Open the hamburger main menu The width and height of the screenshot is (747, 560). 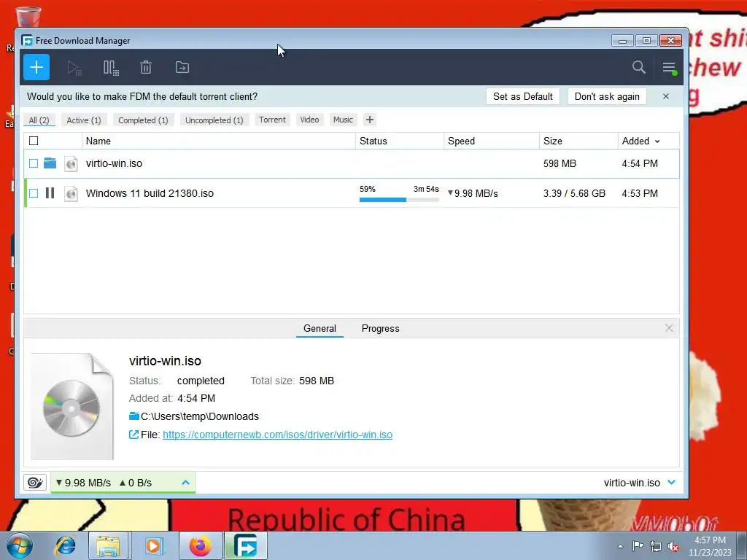[x=670, y=68]
